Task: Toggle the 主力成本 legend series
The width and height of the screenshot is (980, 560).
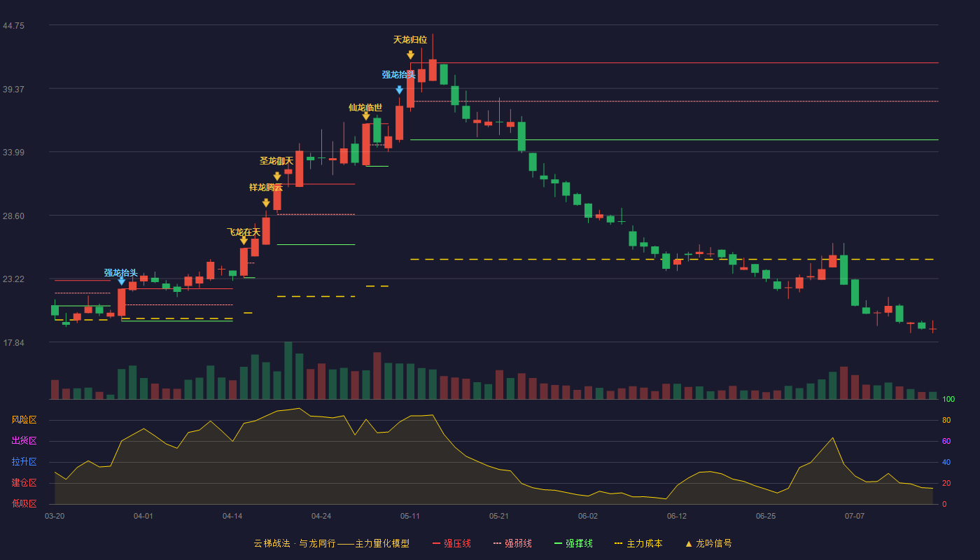Action: (638, 543)
